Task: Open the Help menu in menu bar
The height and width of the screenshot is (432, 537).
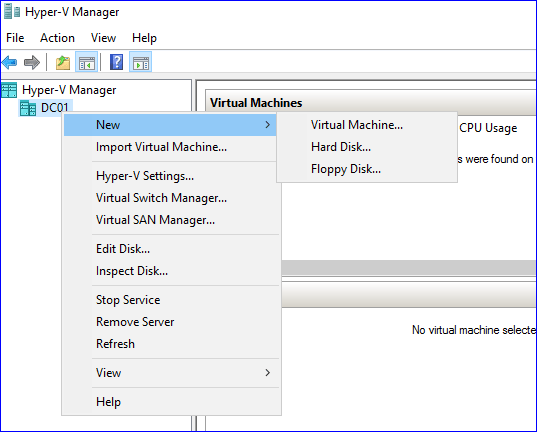Action: (144, 38)
